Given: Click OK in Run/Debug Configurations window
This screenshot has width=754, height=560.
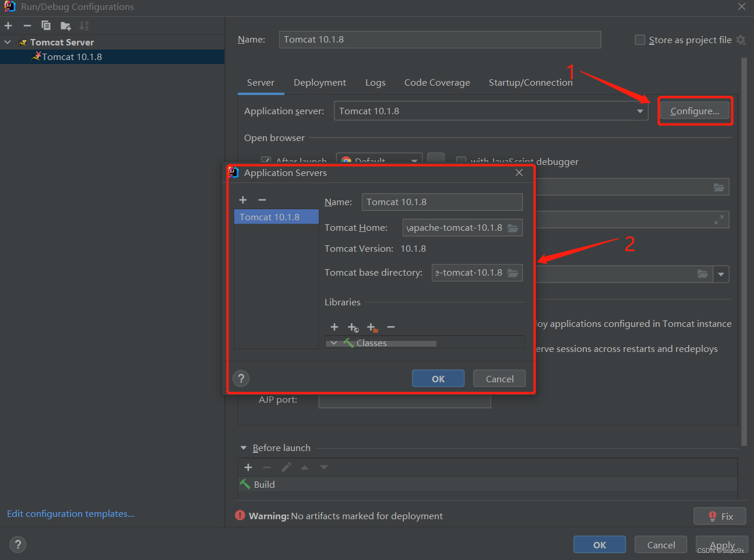Looking at the screenshot, I should tap(600, 545).
